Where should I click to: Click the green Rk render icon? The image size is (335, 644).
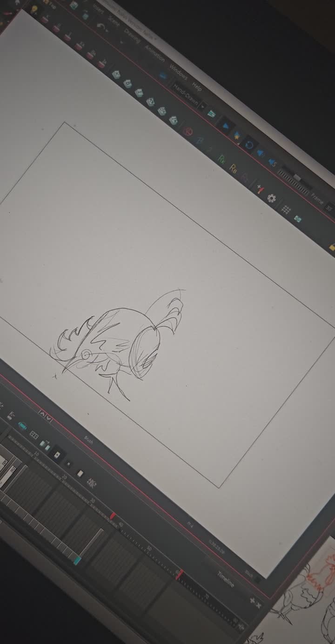click(x=222, y=159)
